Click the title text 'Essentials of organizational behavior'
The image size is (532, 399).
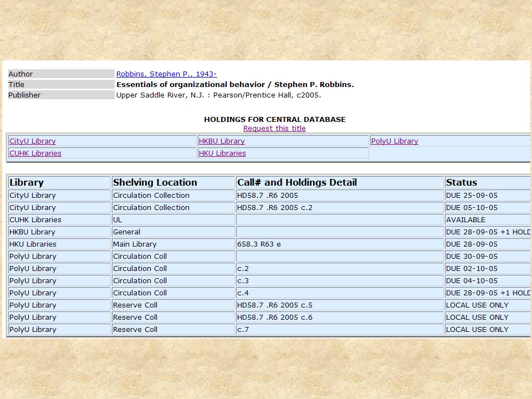click(x=191, y=84)
